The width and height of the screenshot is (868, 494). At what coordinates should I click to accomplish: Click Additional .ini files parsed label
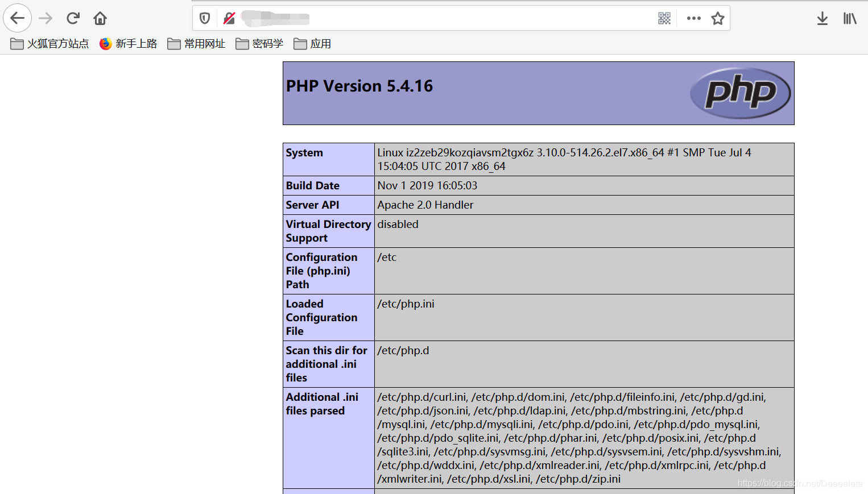[322, 404]
